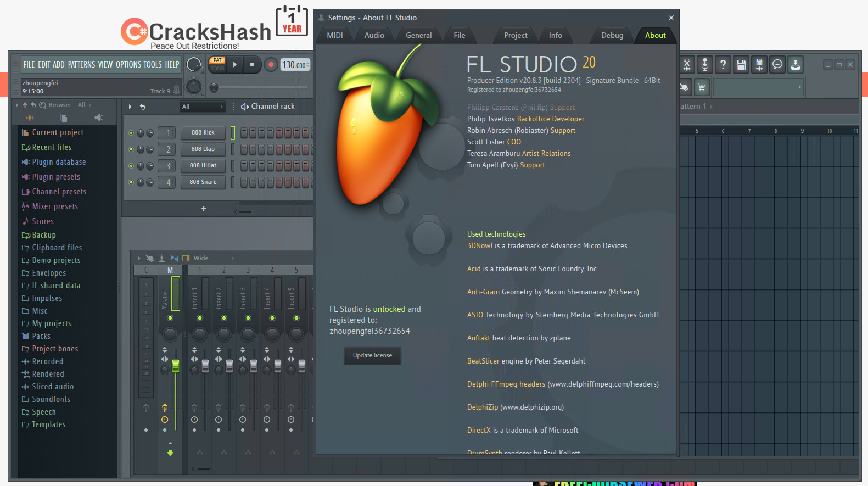The width and height of the screenshot is (868, 486).
Task: Open the empty hint panel dropdown arrow
Action: [x=800, y=87]
